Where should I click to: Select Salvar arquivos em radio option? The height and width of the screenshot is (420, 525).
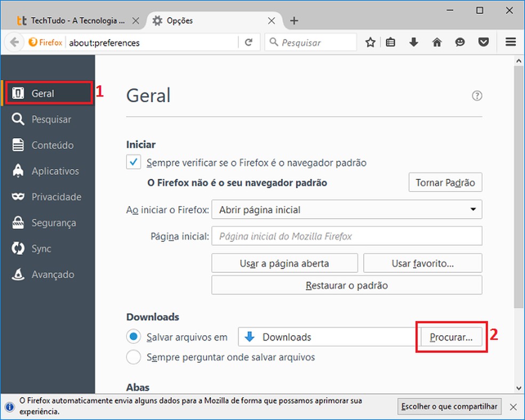(x=133, y=336)
